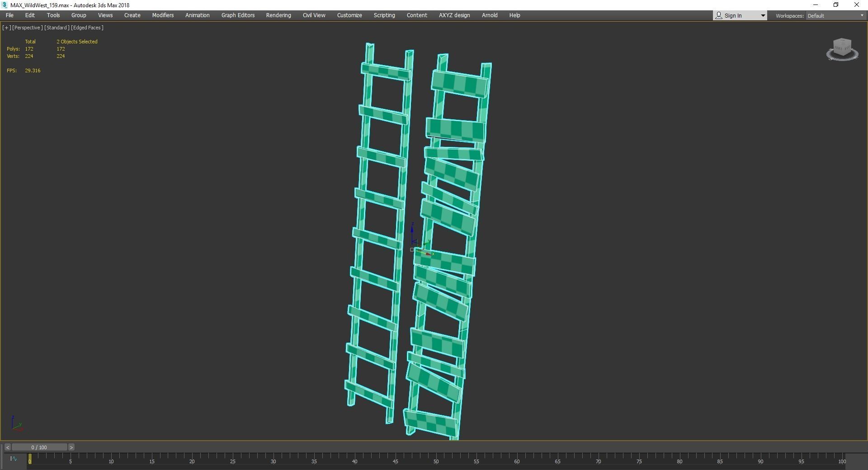Expand the Sign In dropdown arrow
This screenshot has height=470, width=868.
(763, 15)
